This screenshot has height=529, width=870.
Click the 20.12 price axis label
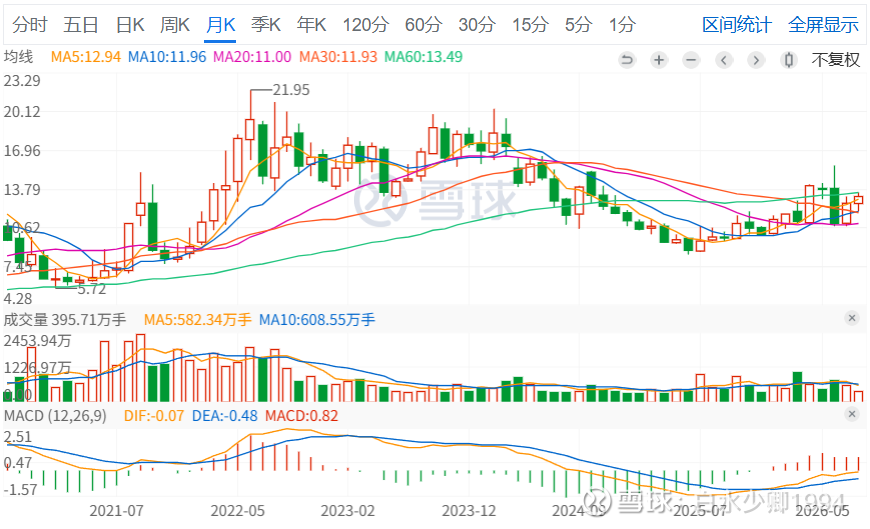[22, 112]
